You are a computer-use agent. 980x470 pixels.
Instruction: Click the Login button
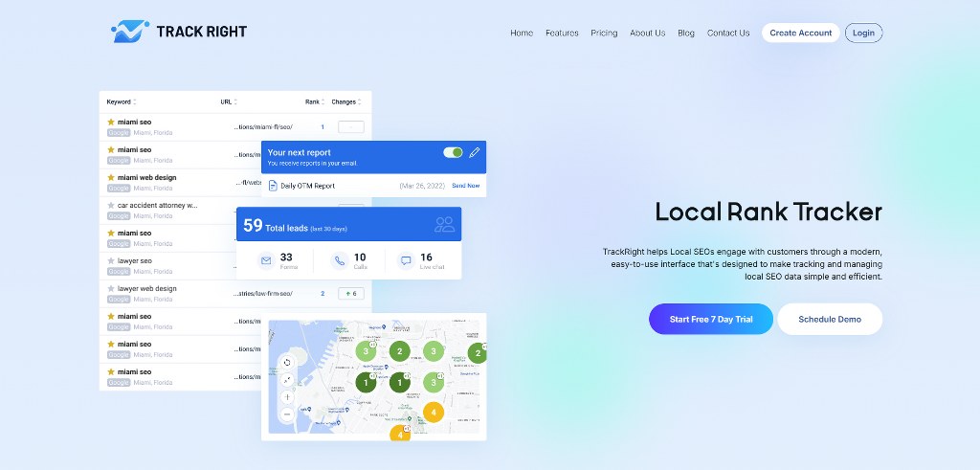[864, 34]
